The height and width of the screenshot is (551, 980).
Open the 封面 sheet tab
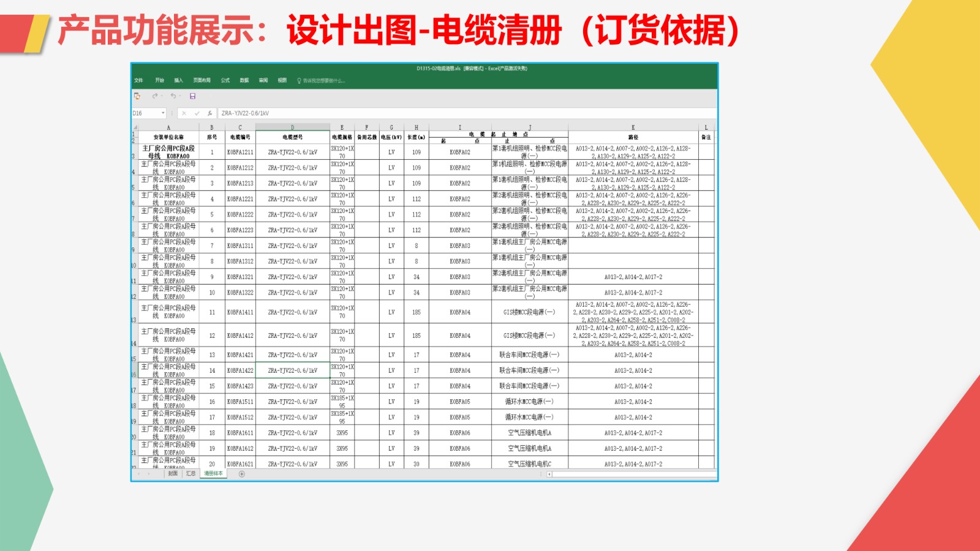coord(173,474)
